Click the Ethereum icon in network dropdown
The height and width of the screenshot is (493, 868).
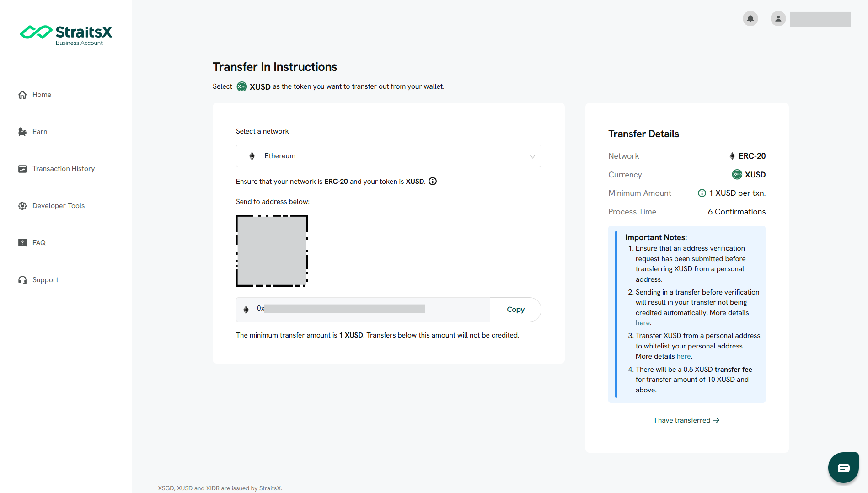tap(252, 156)
